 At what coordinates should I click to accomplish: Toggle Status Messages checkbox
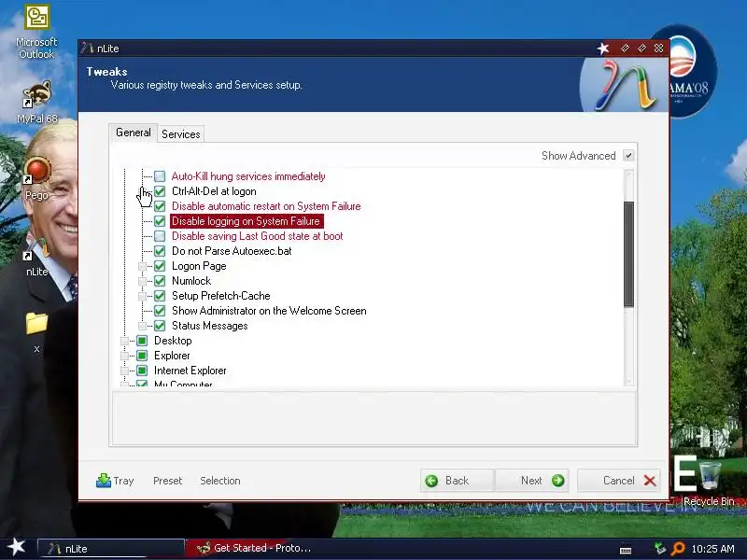(x=160, y=326)
